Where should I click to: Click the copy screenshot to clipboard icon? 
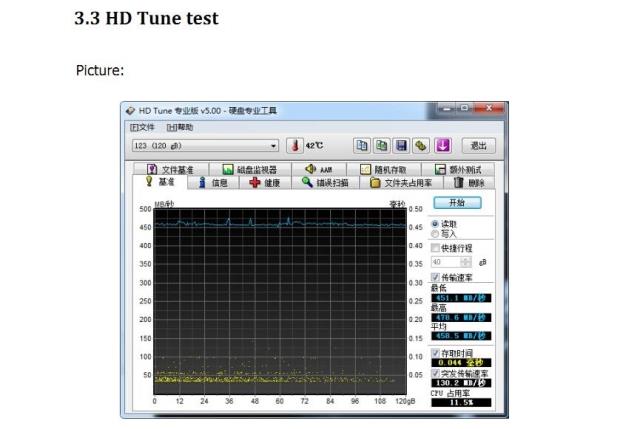tap(381, 146)
